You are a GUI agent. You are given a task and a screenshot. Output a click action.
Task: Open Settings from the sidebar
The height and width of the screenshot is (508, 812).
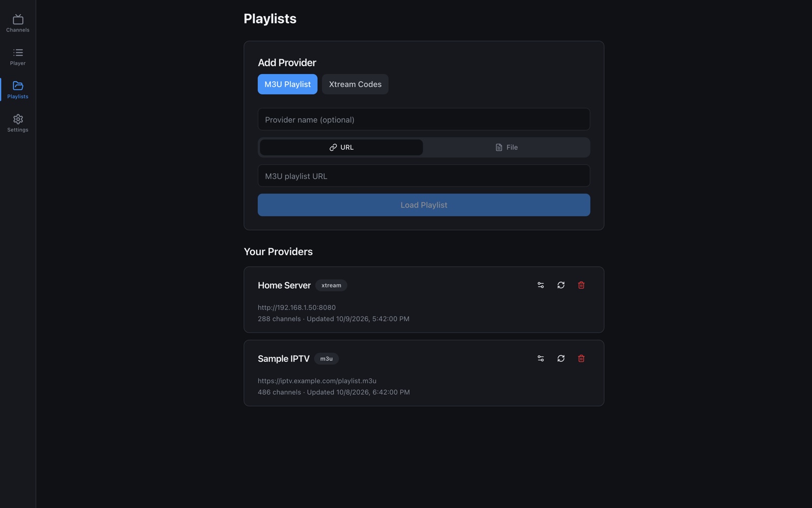(x=18, y=123)
